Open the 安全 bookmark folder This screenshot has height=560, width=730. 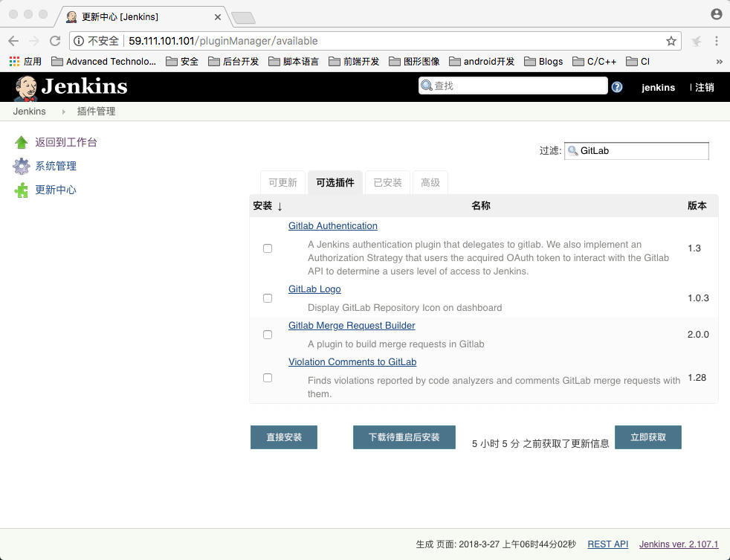coord(182,62)
